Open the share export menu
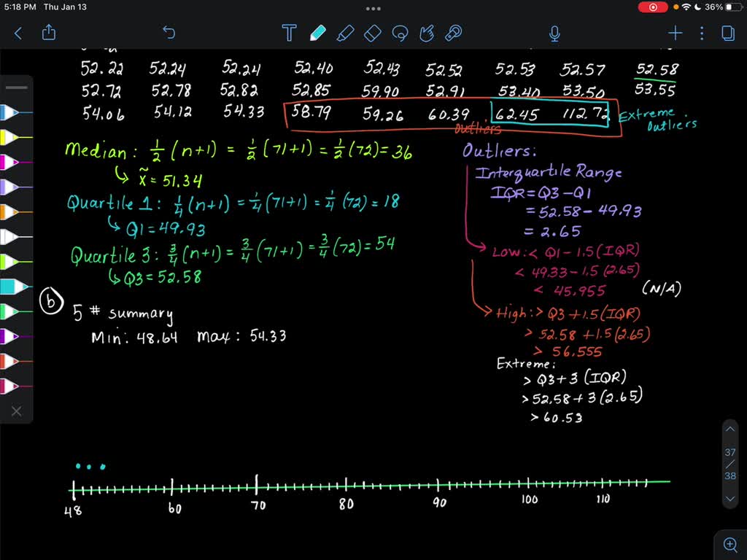This screenshot has width=747, height=560. pos(49,33)
